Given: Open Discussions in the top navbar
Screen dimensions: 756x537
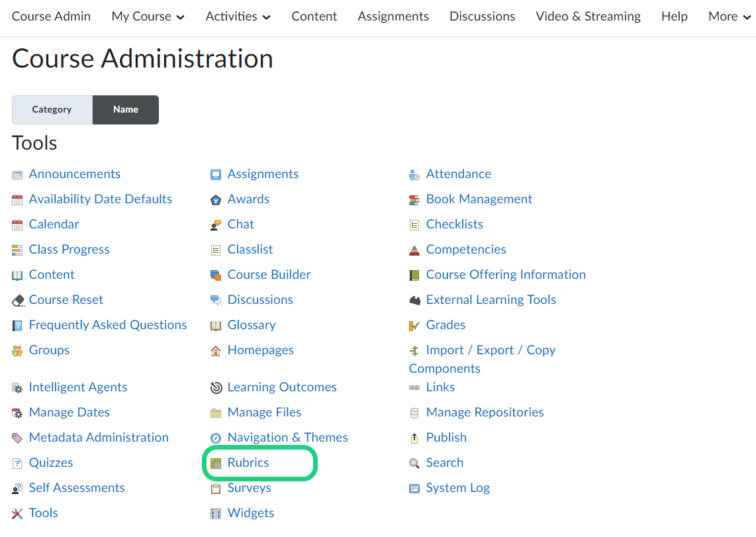Looking at the screenshot, I should 482,17.
